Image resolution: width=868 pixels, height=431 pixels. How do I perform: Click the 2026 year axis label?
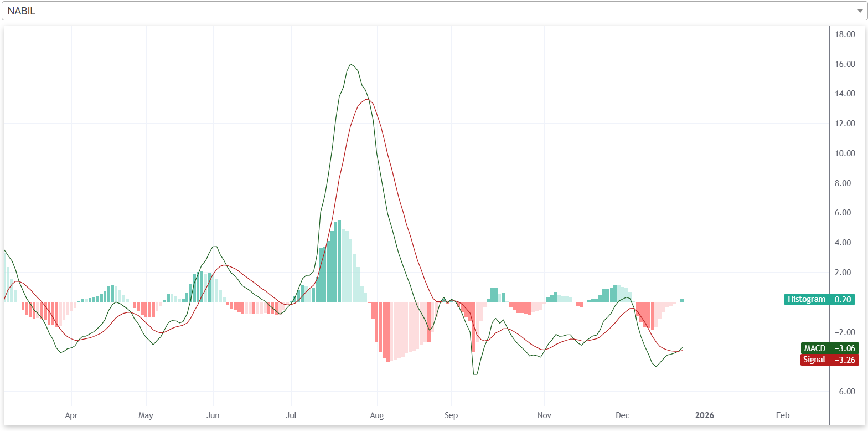pyautogui.click(x=705, y=415)
